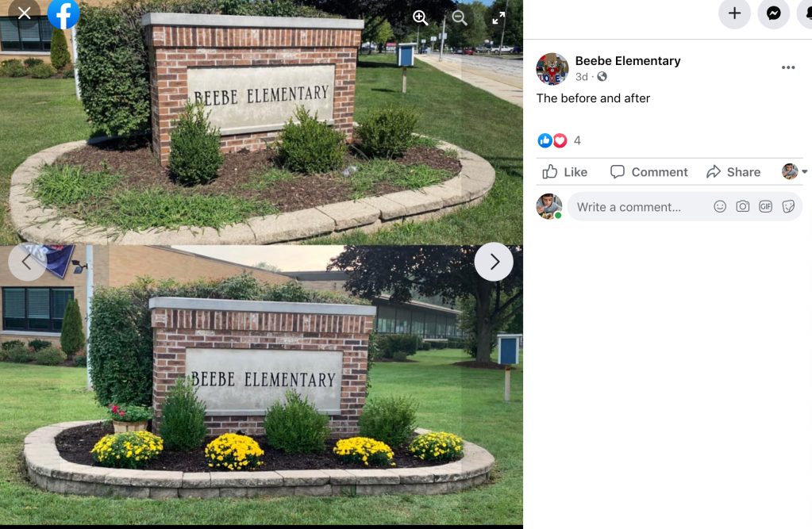Close the photo viewer with X
Screen dimensions: 812x529
point(24,13)
